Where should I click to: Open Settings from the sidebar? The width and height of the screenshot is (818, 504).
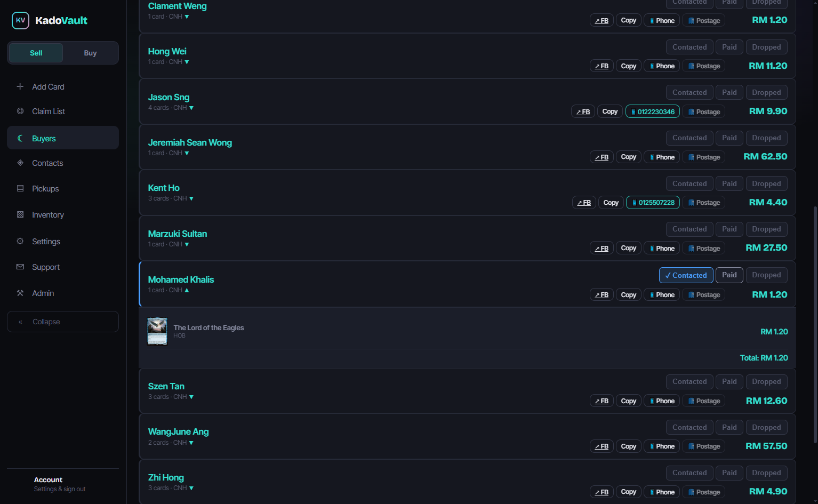coord(63,241)
